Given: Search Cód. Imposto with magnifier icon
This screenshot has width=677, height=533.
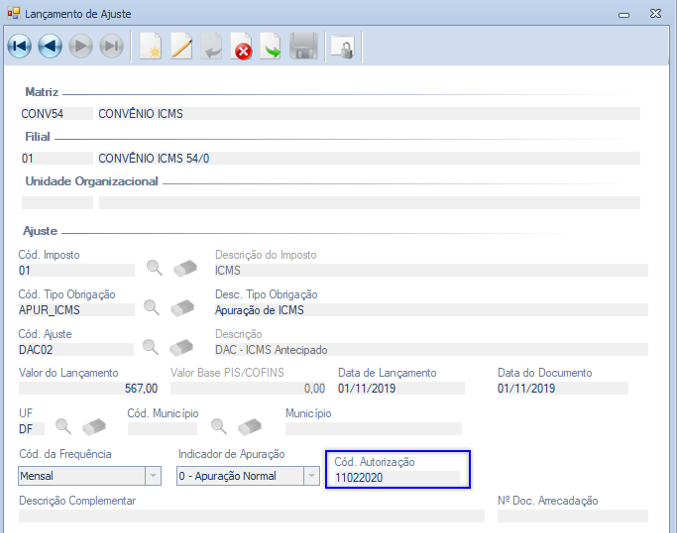Looking at the screenshot, I should tap(154, 268).
